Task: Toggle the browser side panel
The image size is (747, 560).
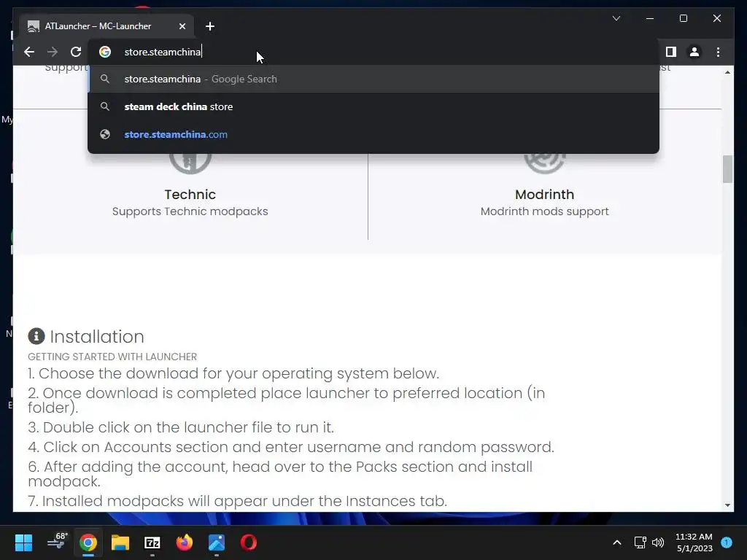Action: pos(671,52)
